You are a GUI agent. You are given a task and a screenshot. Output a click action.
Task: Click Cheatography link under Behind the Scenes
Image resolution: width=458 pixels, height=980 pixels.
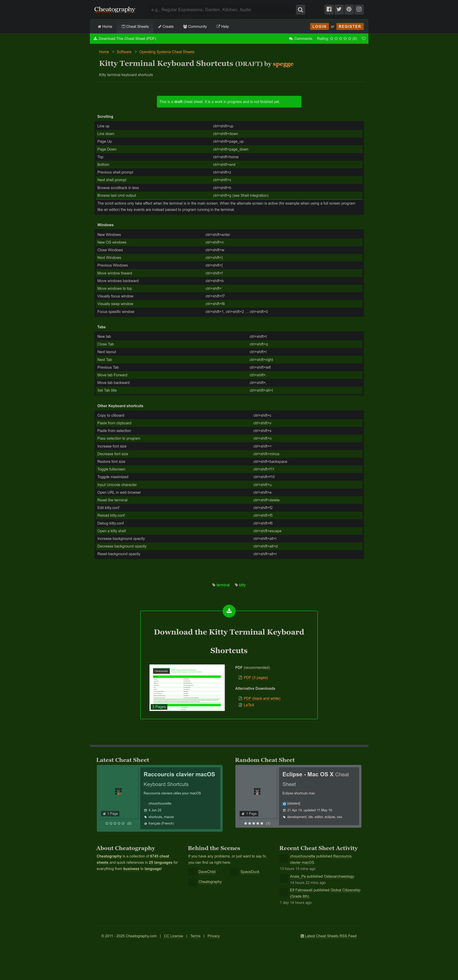(210, 881)
